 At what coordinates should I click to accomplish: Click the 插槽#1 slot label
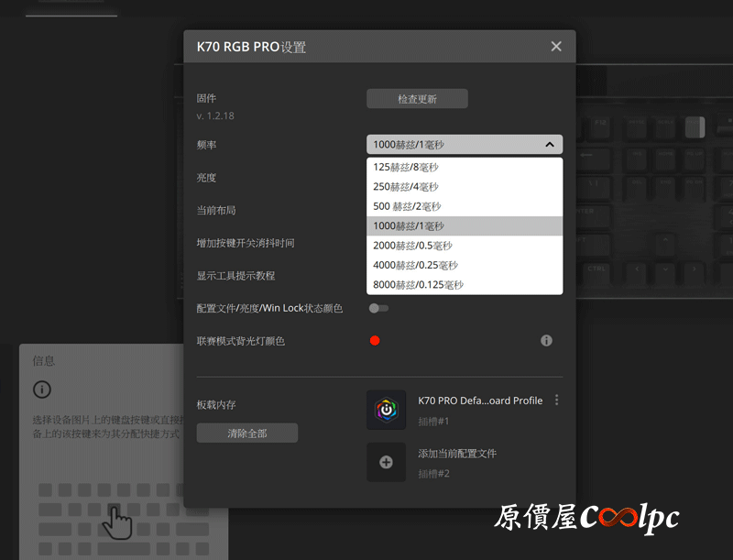point(433,422)
